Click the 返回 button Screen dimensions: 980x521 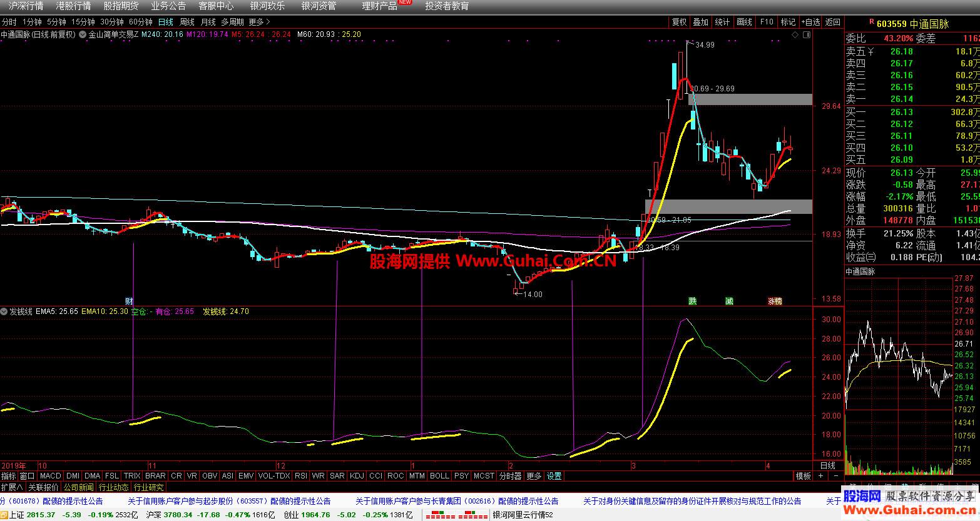click(833, 22)
